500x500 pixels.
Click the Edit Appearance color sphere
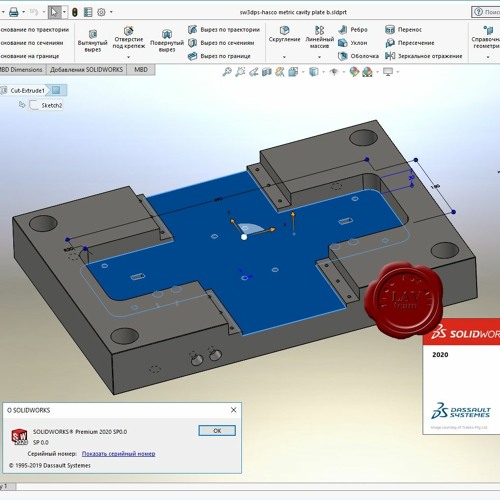[x=354, y=72]
